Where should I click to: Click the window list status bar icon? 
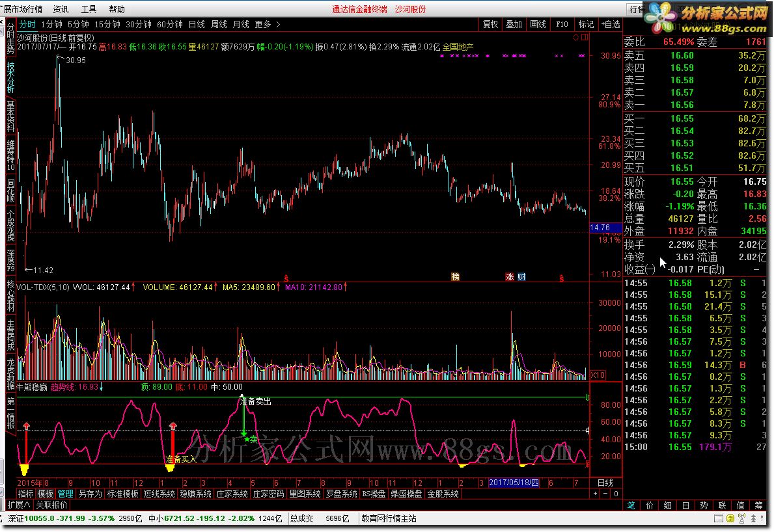coord(719,518)
